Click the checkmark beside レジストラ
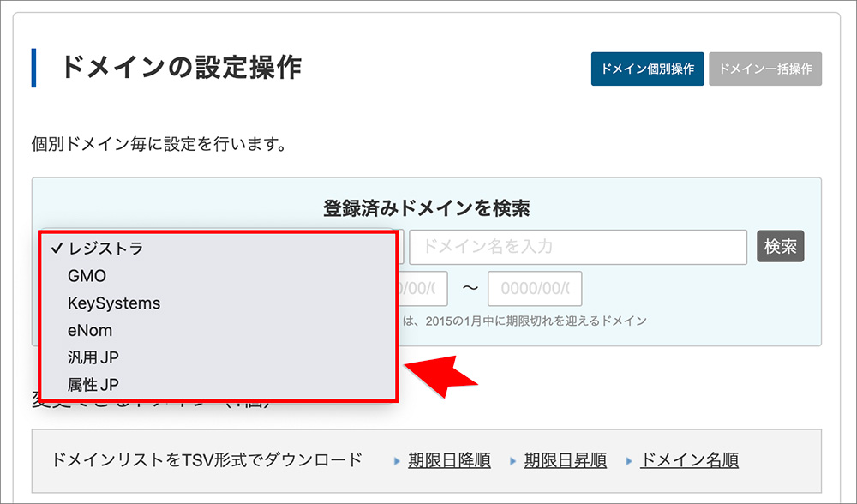 click(x=55, y=249)
